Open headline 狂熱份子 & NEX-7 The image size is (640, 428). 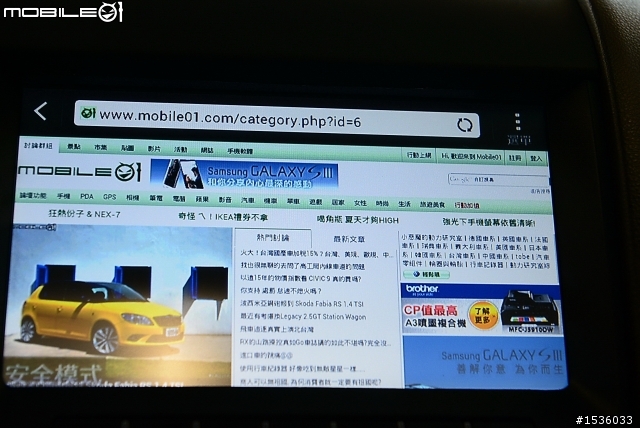(84, 214)
